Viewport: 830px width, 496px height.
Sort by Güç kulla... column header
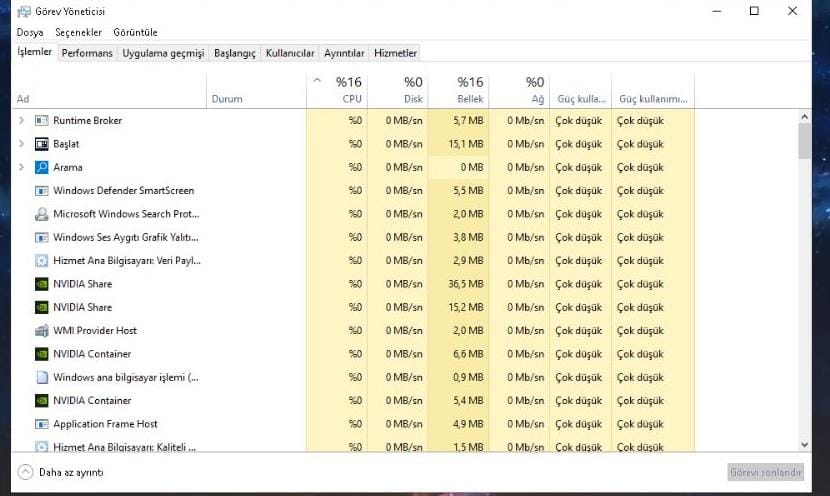pyautogui.click(x=581, y=91)
